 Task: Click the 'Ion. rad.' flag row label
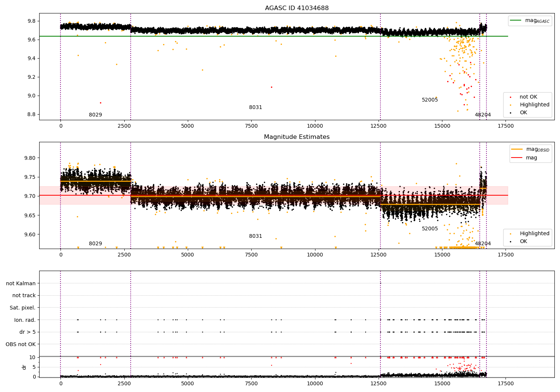coord(25,320)
